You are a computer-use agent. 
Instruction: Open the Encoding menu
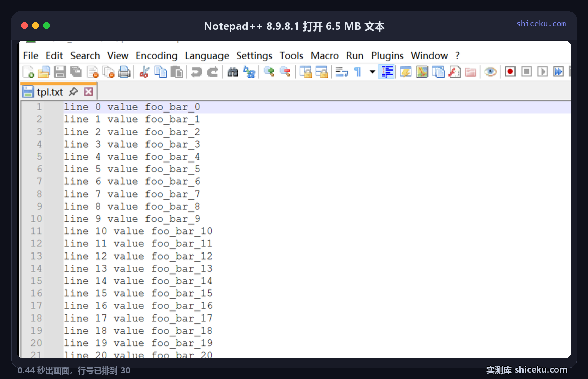click(157, 56)
